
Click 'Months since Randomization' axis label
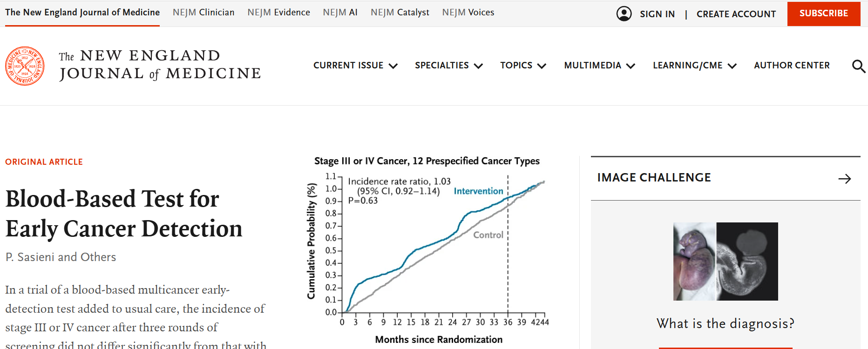pos(439,340)
